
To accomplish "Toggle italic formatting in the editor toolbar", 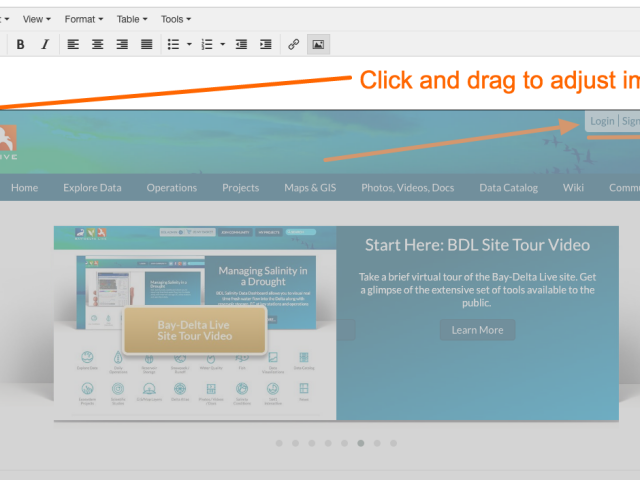I will point(45,44).
